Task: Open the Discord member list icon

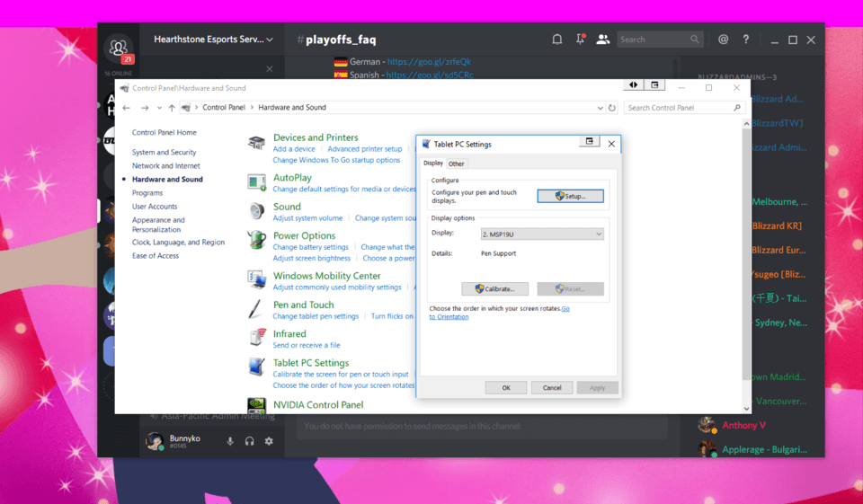Action: (602, 40)
